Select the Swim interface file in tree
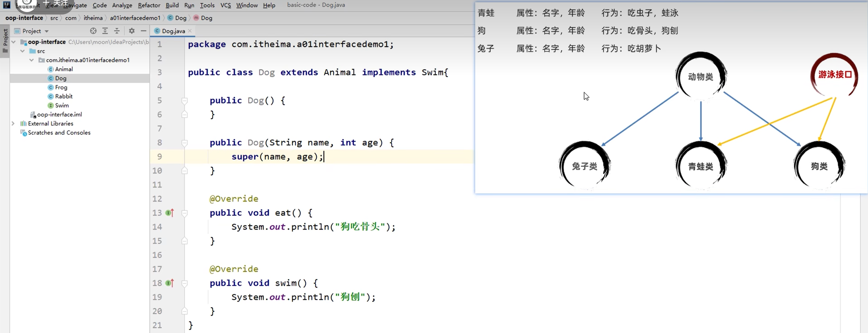Viewport: 868px width, 333px height. click(62, 105)
